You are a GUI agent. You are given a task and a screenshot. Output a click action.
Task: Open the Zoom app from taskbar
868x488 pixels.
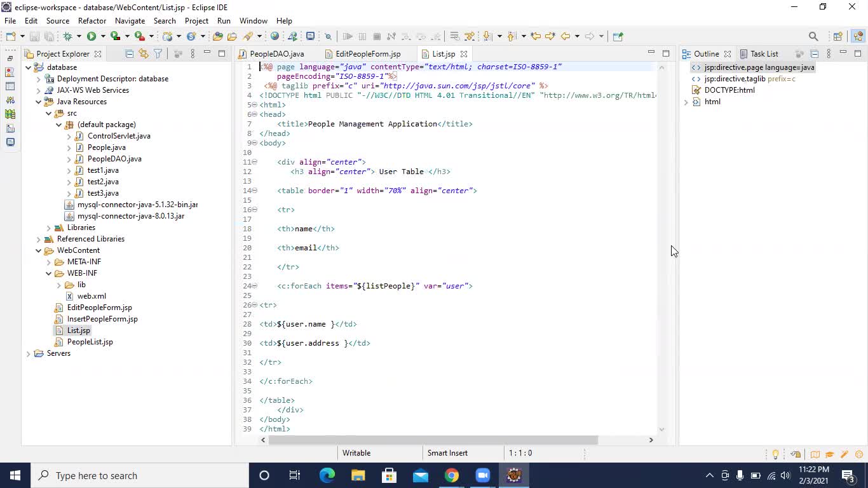pos(483,475)
